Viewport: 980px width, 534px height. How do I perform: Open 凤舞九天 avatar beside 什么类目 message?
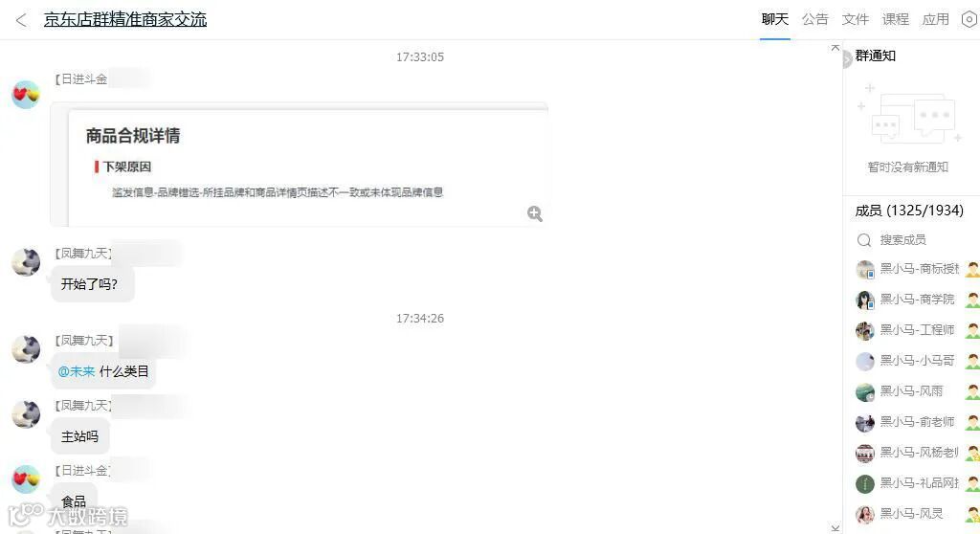coord(26,349)
